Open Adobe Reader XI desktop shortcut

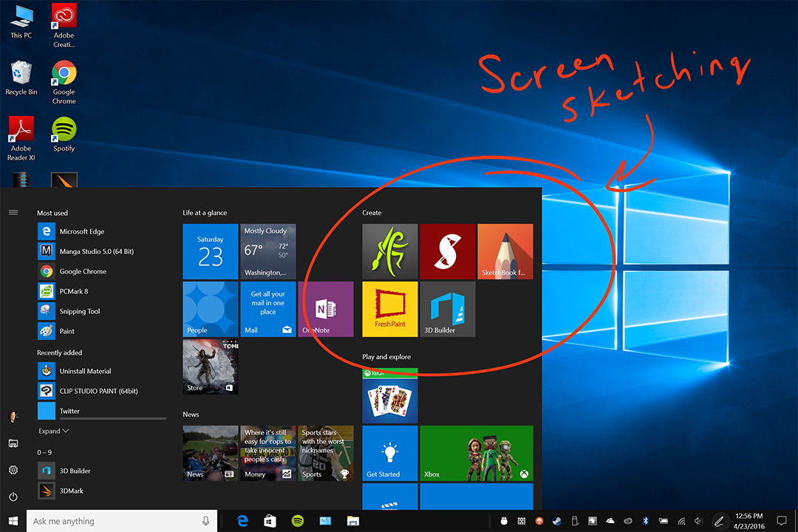coord(21,138)
